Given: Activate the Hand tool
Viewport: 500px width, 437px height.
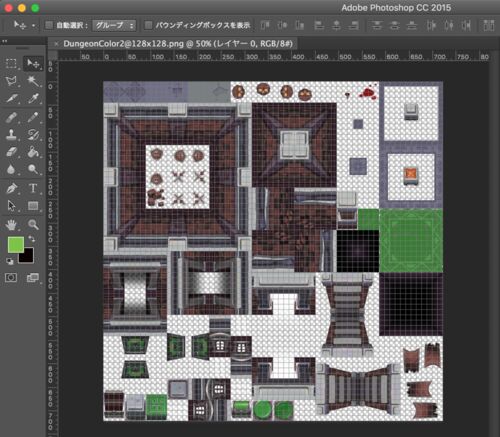Looking at the screenshot, I should click(11, 225).
